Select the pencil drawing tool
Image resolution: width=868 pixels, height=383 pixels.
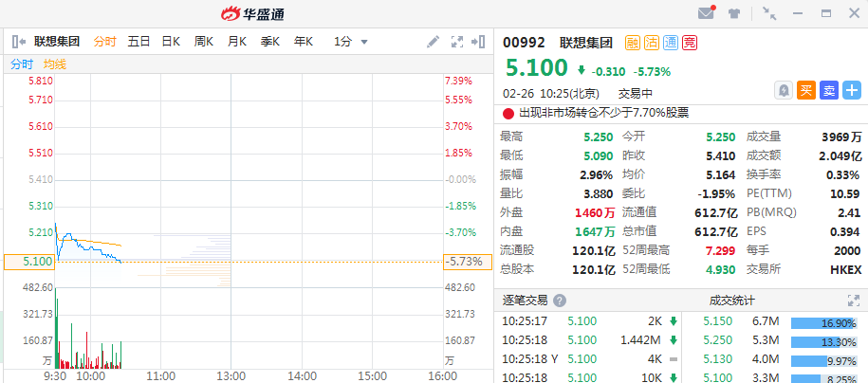(x=434, y=42)
